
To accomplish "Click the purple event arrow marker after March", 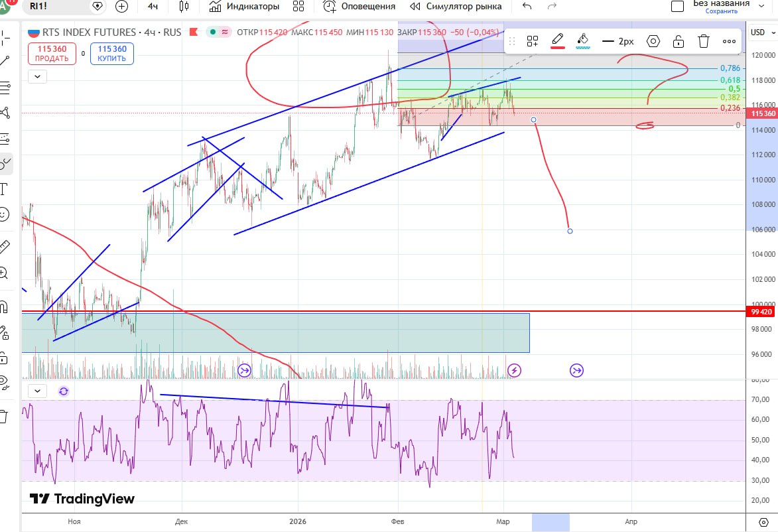I will tap(576, 370).
